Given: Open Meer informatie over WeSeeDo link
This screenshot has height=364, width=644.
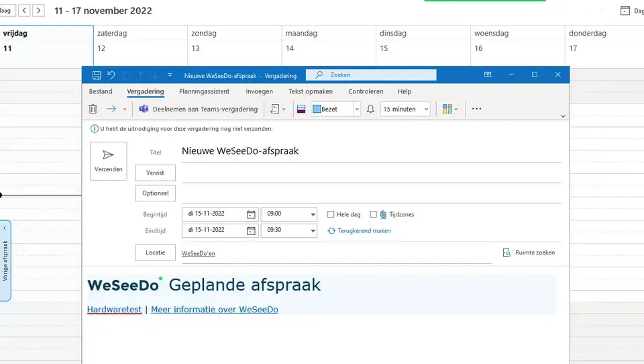Looking at the screenshot, I should click(x=215, y=310).
